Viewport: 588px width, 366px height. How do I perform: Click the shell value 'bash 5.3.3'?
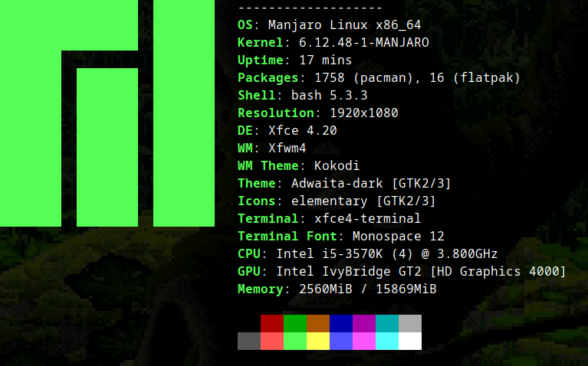pos(329,96)
